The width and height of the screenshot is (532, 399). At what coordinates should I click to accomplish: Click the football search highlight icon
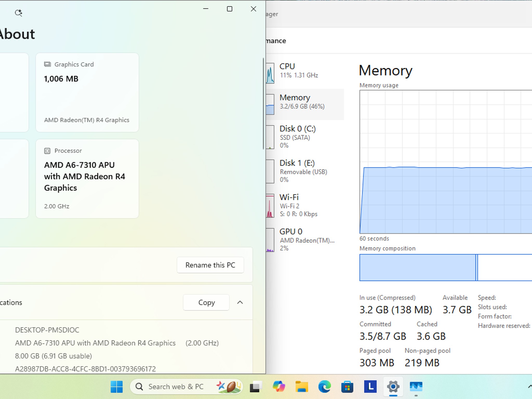click(229, 387)
